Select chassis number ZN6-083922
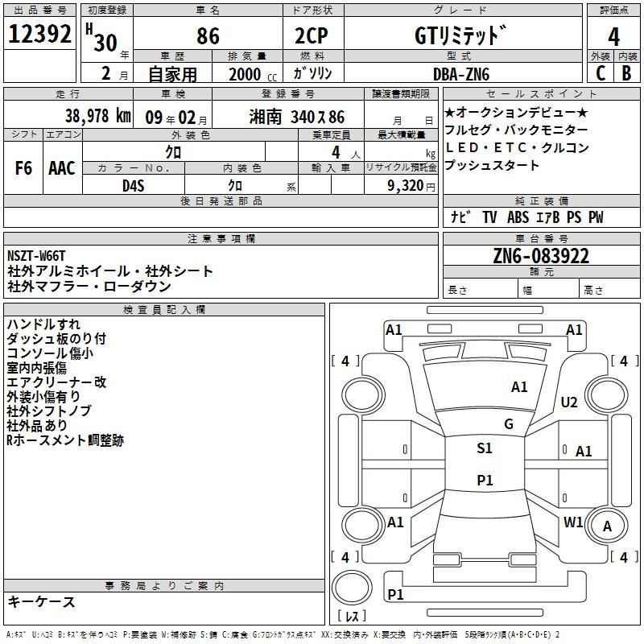Viewport: 644px width, 644px height. [541, 256]
